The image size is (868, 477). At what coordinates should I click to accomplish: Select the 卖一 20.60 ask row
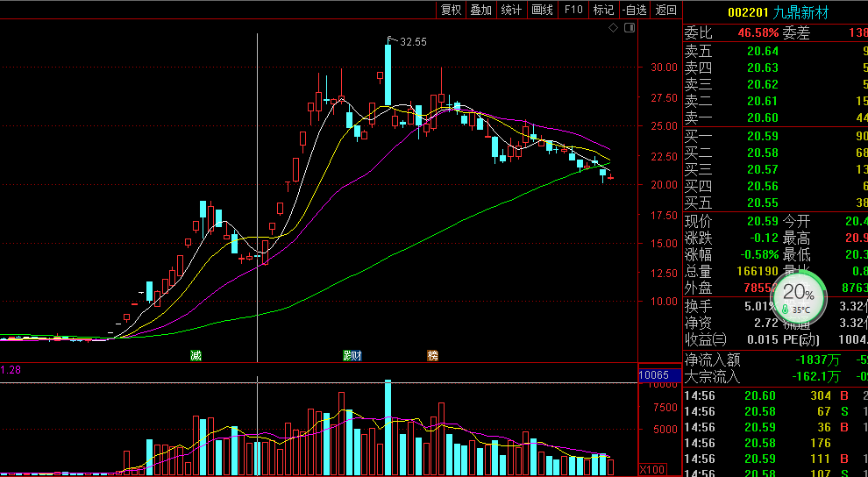[x=776, y=117]
